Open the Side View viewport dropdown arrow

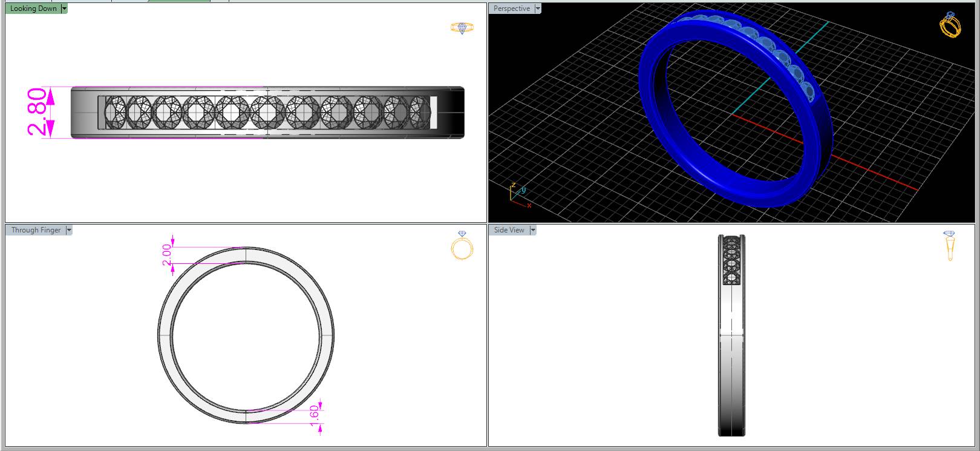coord(533,230)
